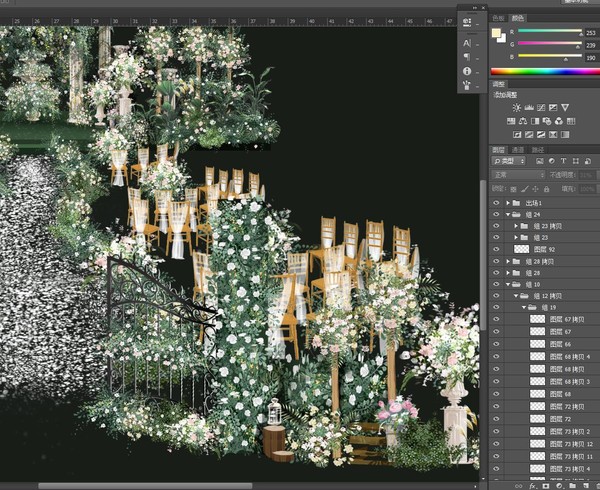Hide the 出场1 group
The height and width of the screenshot is (490, 600).
tap(496, 203)
